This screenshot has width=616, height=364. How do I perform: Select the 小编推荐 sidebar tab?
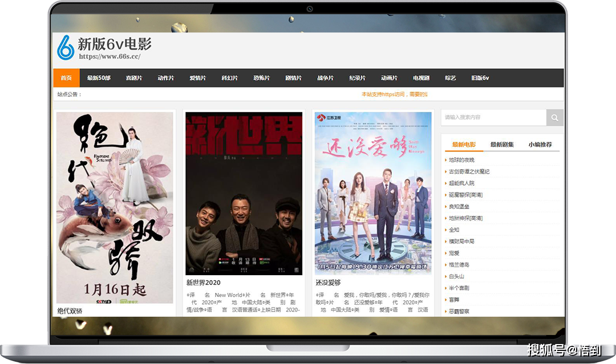coord(540,144)
